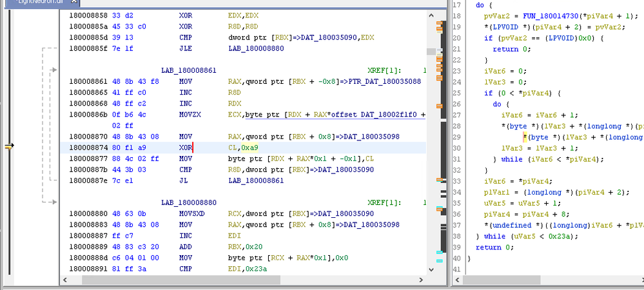Click the listing horizontal scroll-right arrow

(422, 280)
